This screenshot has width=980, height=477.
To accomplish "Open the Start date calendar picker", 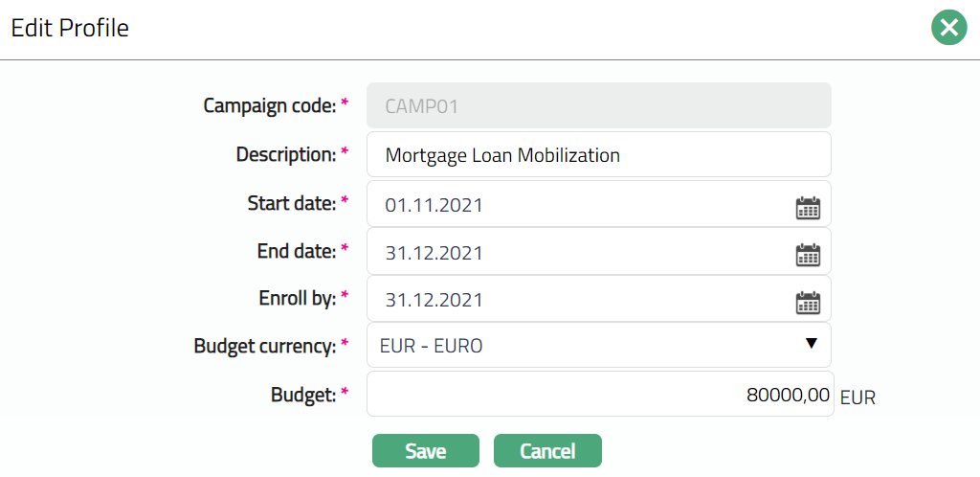I will [809, 207].
